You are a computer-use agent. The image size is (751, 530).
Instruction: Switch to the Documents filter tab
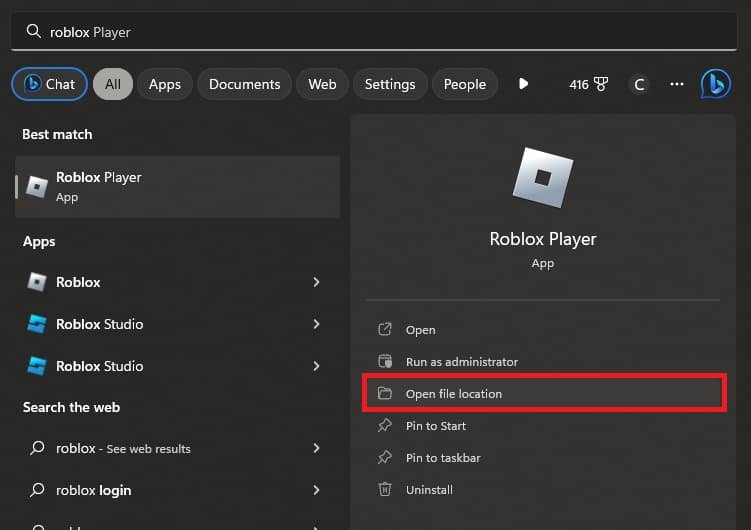point(245,84)
